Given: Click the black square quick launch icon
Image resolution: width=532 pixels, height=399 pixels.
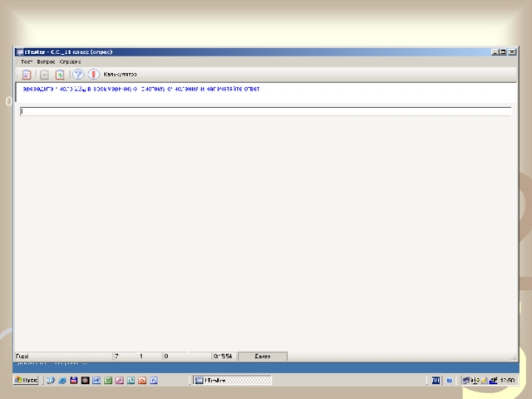Looking at the screenshot, I should [85, 381].
